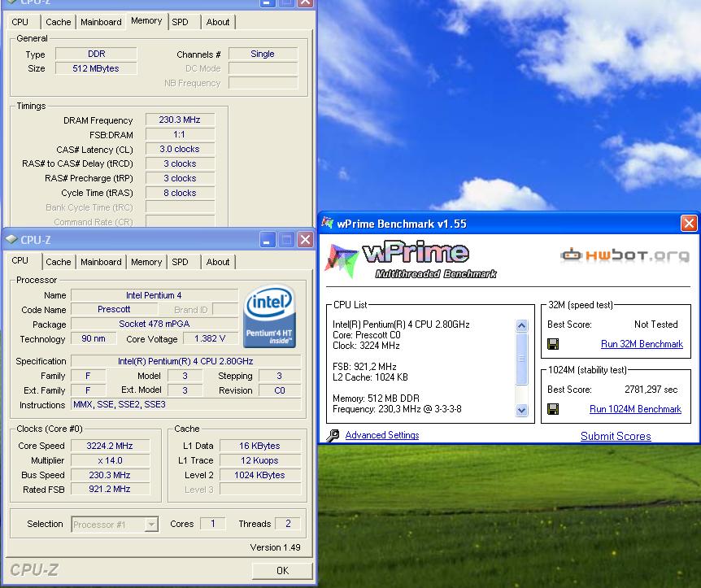701x588 pixels.
Task: Open the Processor #1 selection dropdown
Action: point(151,524)
